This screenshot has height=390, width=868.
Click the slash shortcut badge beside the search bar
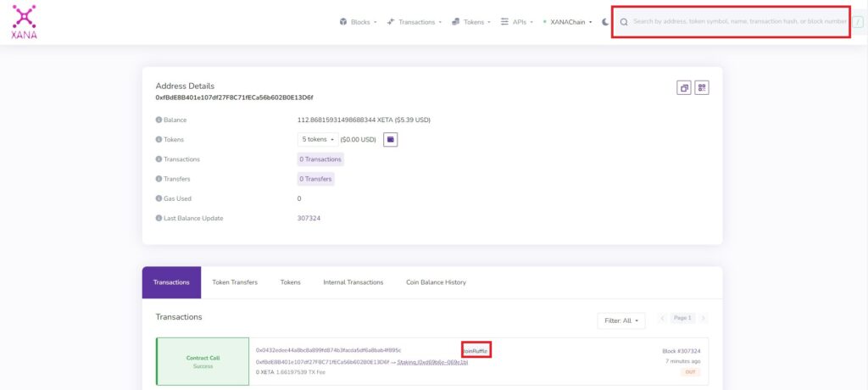click(x=858, y=22)
